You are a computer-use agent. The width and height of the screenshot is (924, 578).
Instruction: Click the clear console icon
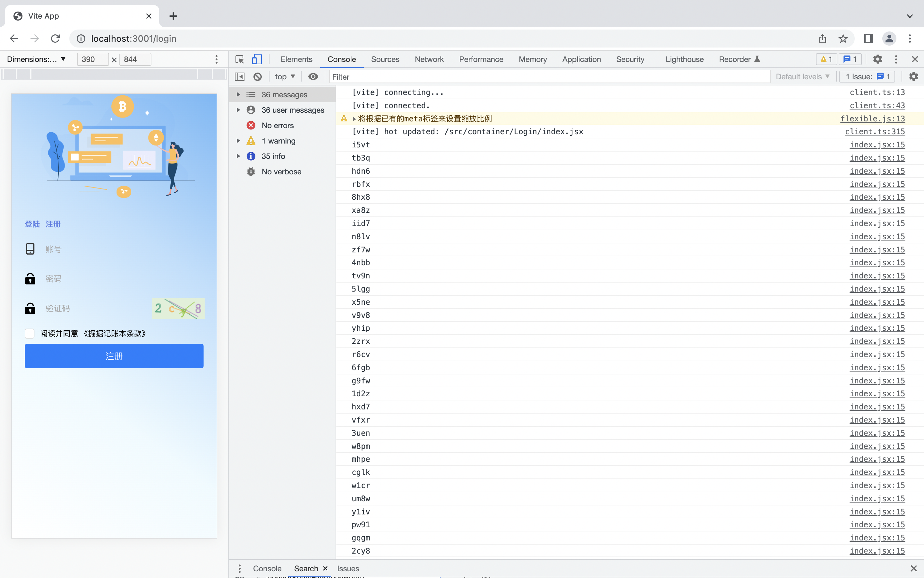click(x=258, y=77)
